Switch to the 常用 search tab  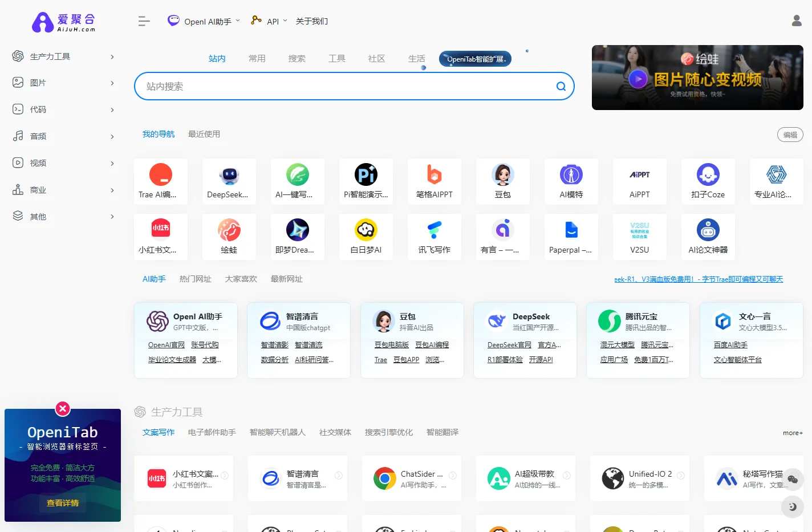pyautogui.click(x=257, y=58)
